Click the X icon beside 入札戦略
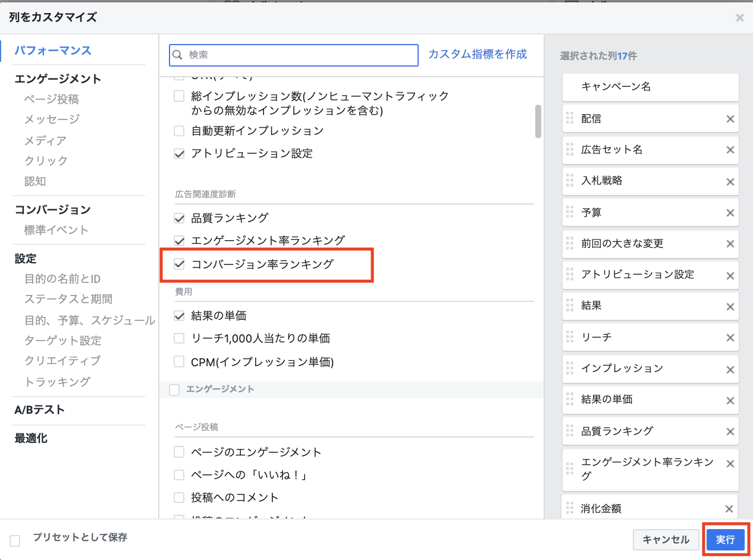 tap(730, 181)
